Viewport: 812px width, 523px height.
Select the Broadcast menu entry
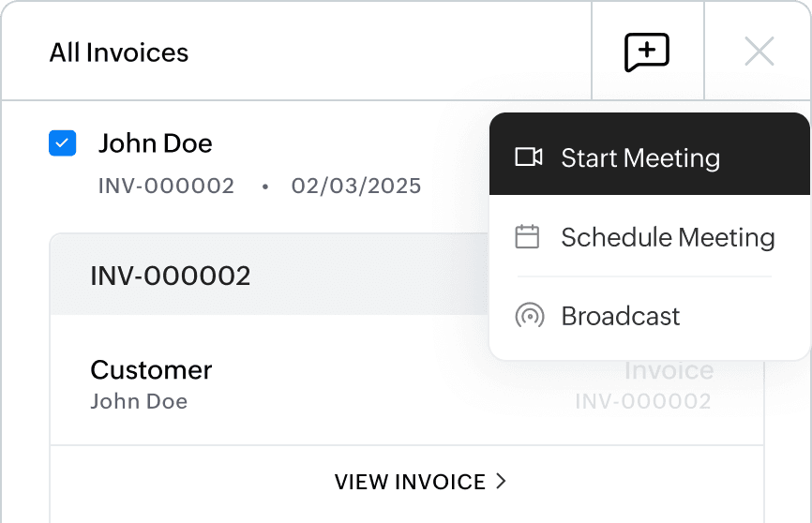point(621,316)
